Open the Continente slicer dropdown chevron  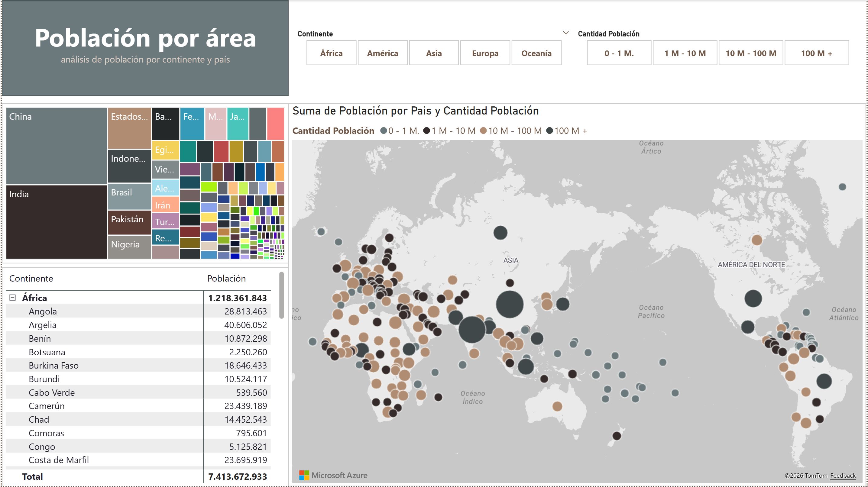click(x=566, y=33)
